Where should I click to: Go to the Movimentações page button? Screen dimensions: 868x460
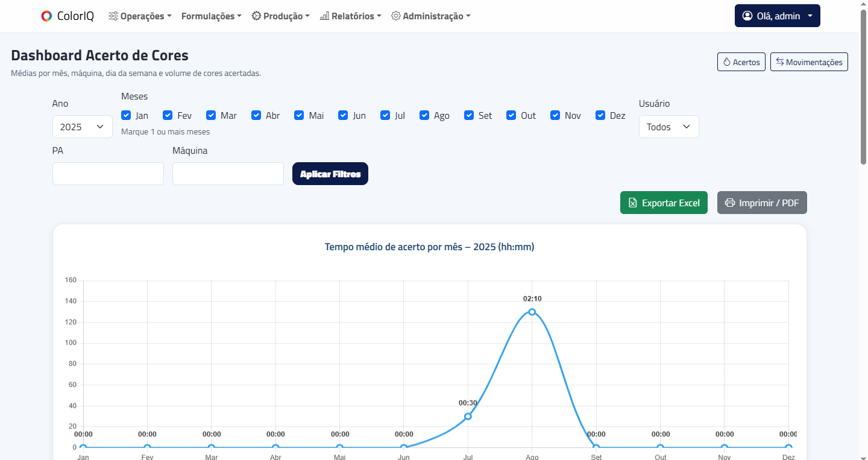point(809,62)
